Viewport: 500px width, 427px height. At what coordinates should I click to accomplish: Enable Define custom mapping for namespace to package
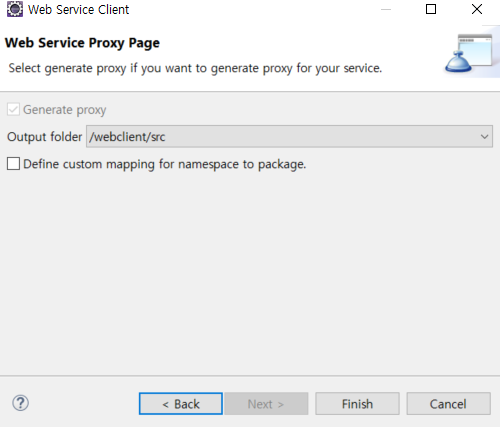click(13, 164)
